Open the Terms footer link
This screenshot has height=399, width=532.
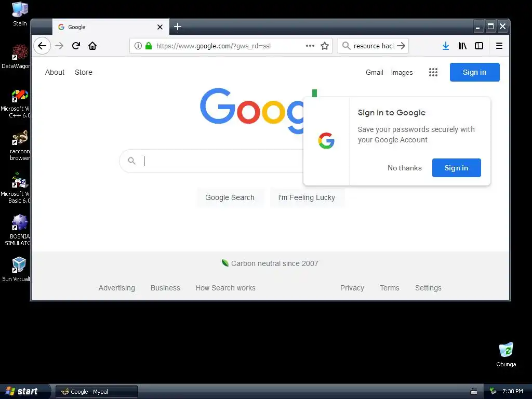(x=390, y=288)
